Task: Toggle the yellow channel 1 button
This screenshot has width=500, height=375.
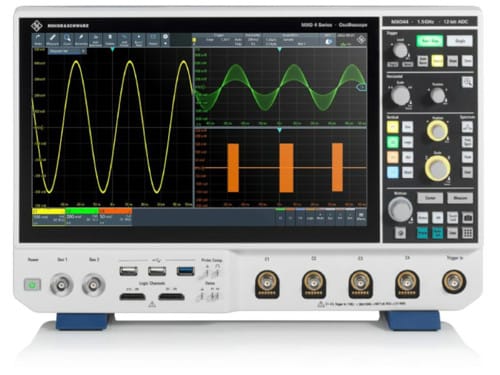Action: (x=393, y=127)
